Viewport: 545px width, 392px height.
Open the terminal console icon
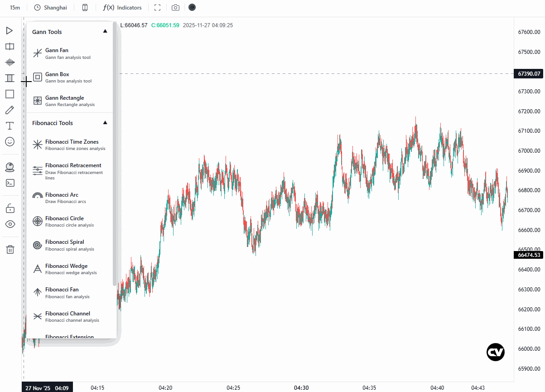coord(10,183)
